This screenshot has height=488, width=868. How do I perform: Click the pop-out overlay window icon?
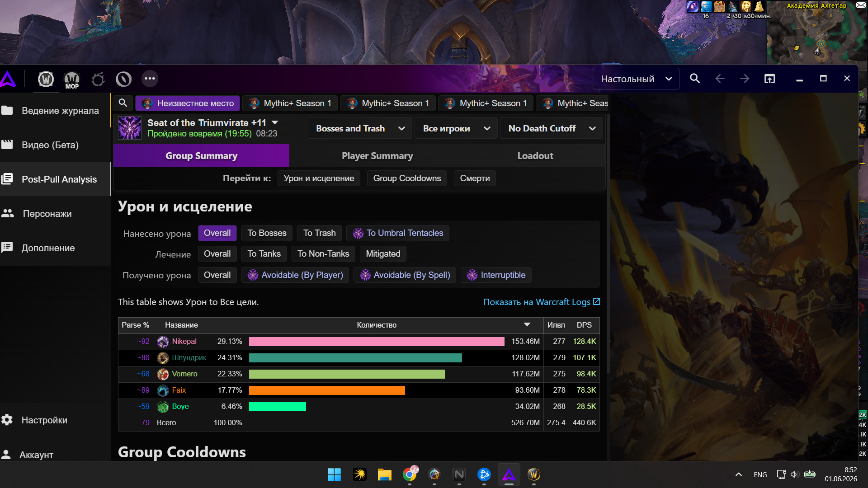pyautogui.click(x=769, y=79)
